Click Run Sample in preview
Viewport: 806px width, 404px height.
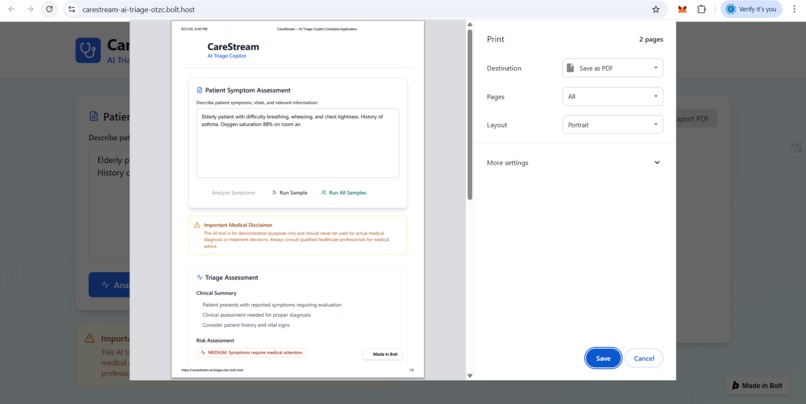click(x=289, y=193)
